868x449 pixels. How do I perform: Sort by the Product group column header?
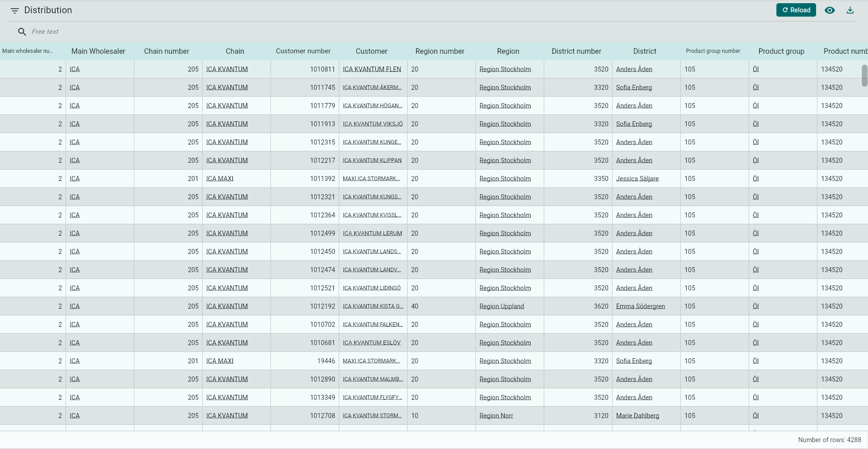click(781, 51)
